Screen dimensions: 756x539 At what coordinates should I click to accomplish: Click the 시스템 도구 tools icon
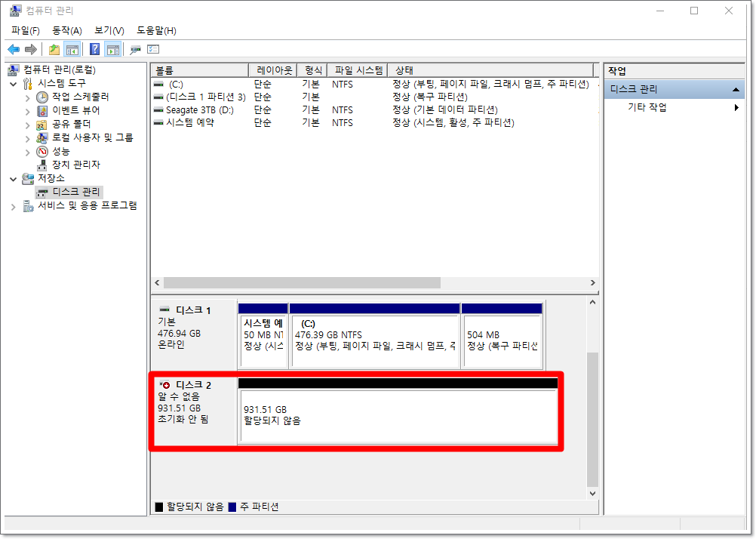[x=28, y=84]
